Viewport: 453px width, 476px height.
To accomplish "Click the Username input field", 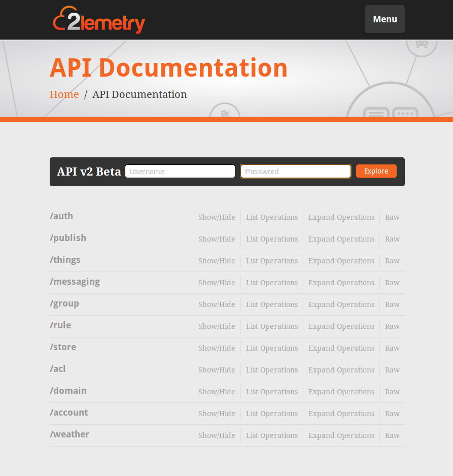I will [180, 172].
